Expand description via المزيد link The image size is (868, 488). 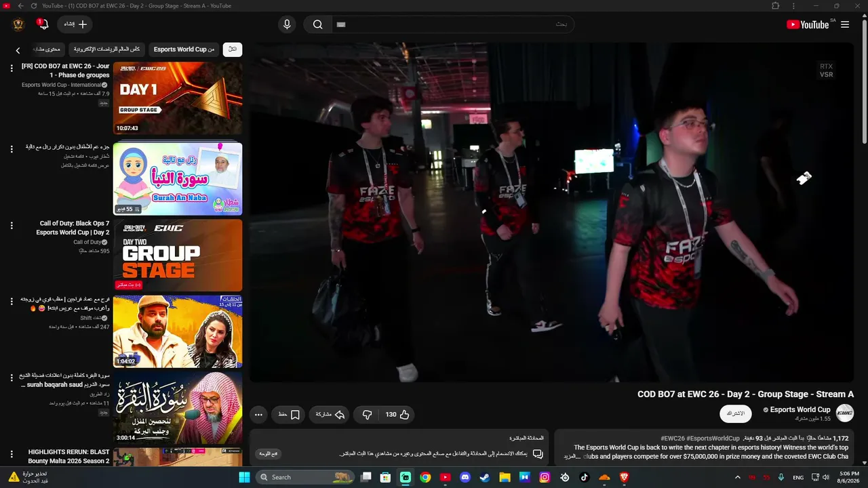coord(573,457)
